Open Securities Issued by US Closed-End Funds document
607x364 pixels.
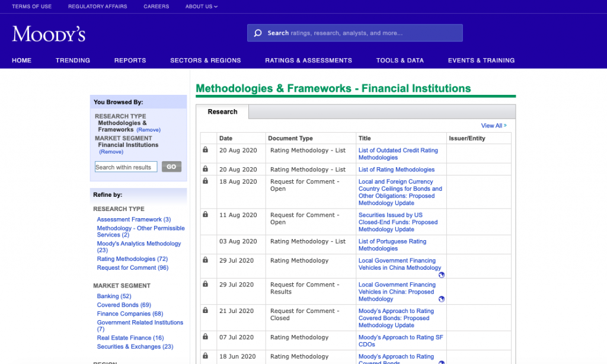click(x=398, y=222)
